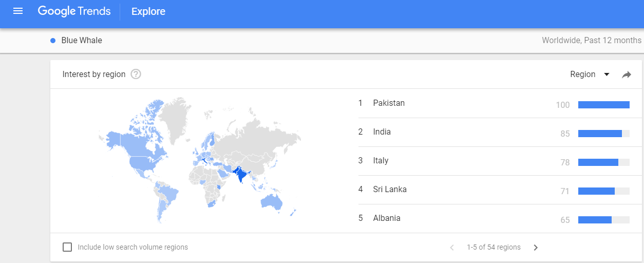The image size is (644, 263).
Task: Select Pakistan in the region list
Action: point(389,103)
